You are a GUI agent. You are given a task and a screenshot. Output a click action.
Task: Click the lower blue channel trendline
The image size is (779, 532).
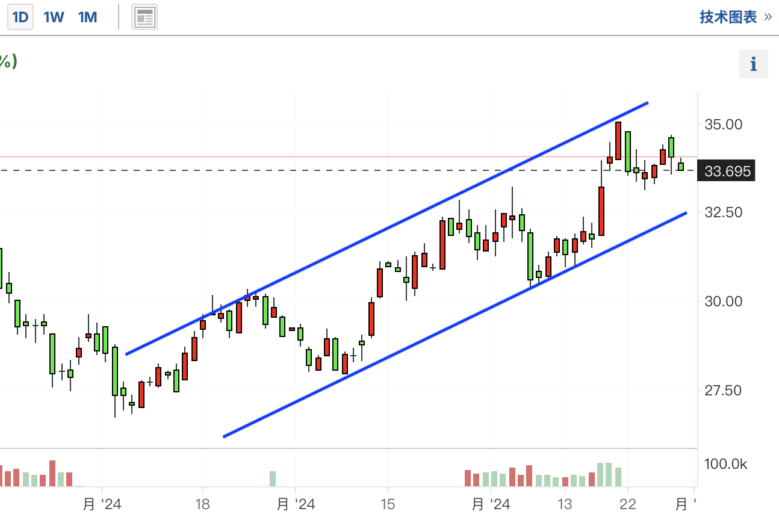point(455,324)
